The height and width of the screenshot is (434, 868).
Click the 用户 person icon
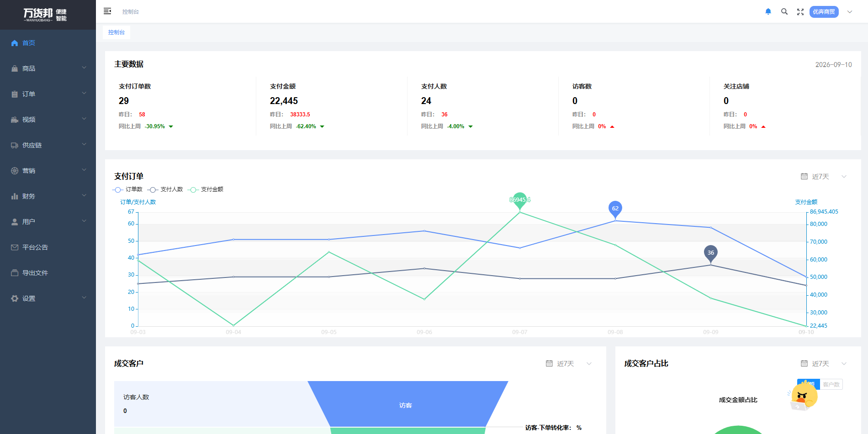[15, 222]
